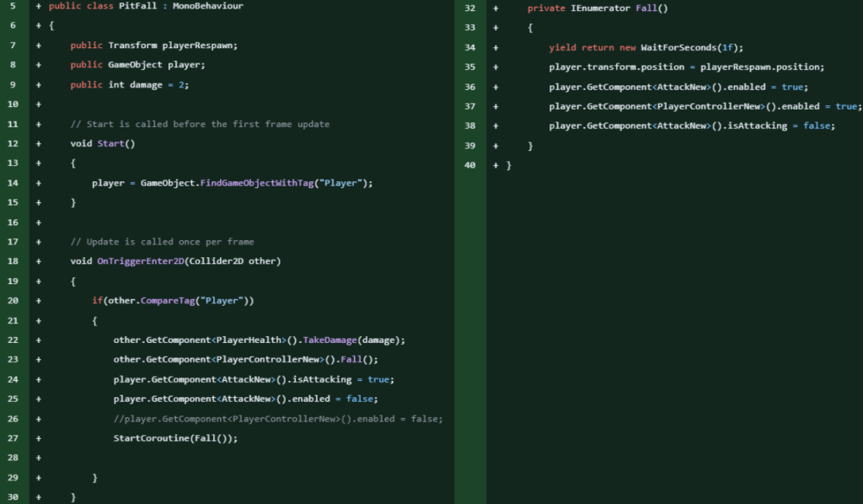Click line number 14 in the gutter
This screenshot has width=863, height=504.
coord(13,183)
